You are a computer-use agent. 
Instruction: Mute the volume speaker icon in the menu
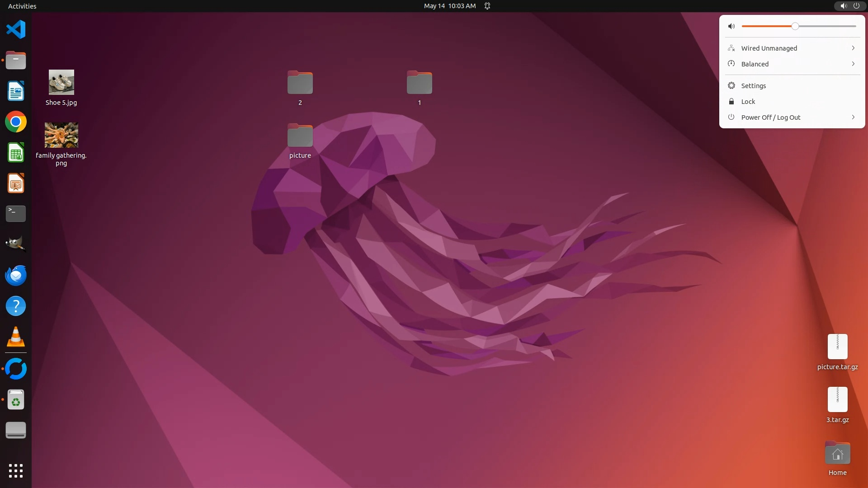[731, 26]
